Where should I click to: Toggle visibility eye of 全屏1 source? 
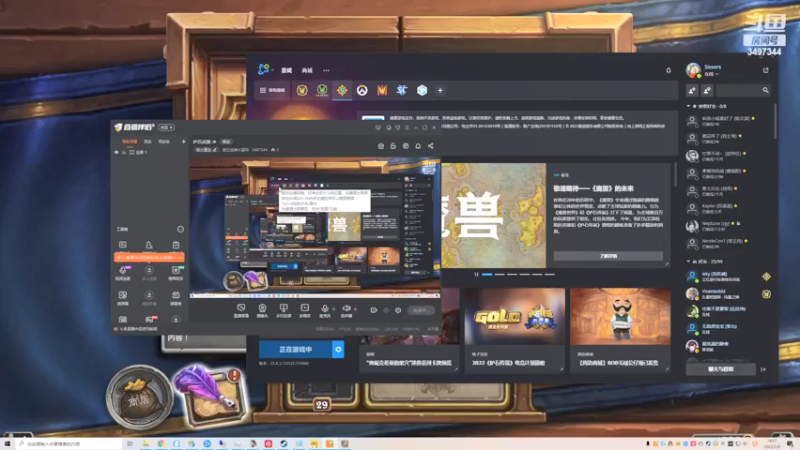(116, 152)
